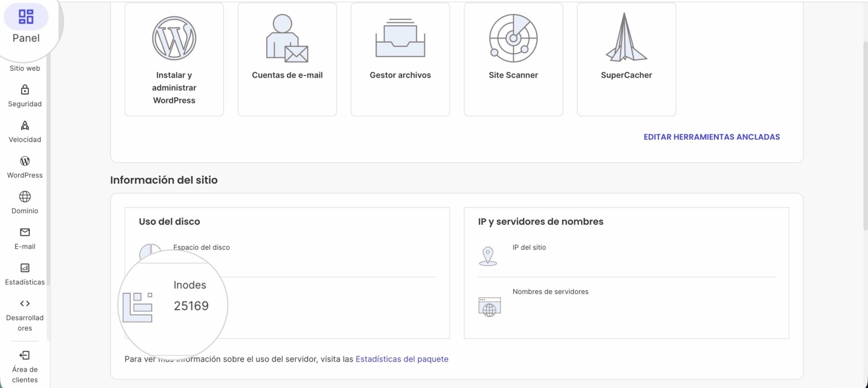Open the Estadísticas chart icon
The image size is (868, 388).
point(25,268)
